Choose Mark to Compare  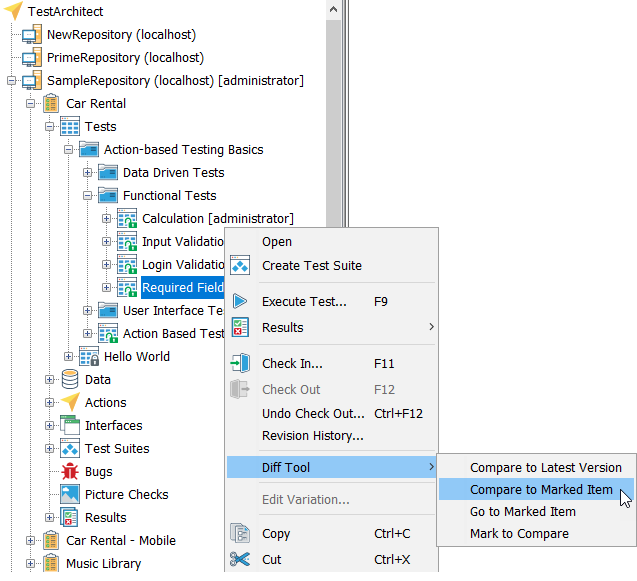537,533
